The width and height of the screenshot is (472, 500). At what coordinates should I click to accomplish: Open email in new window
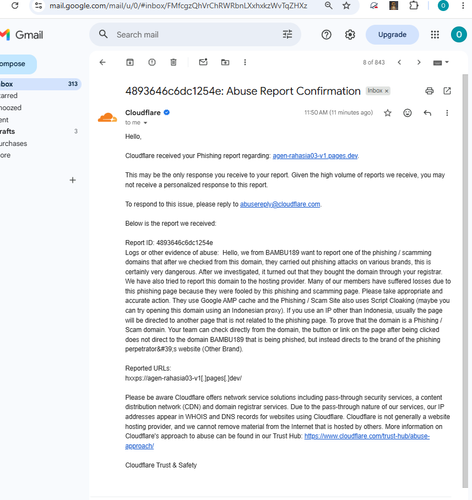point(447,91)
